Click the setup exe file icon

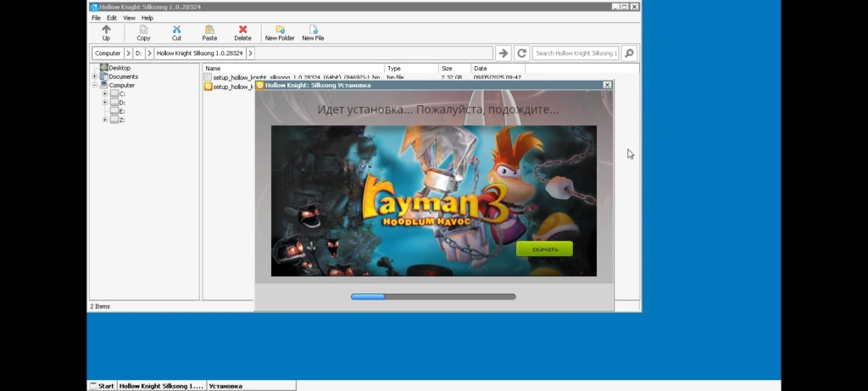[x=209, y=87]
